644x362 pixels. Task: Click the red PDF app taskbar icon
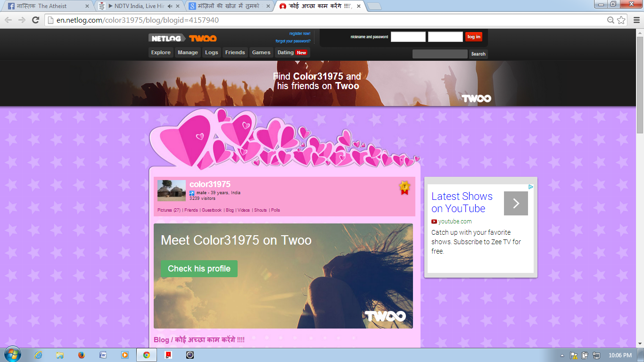168,355
